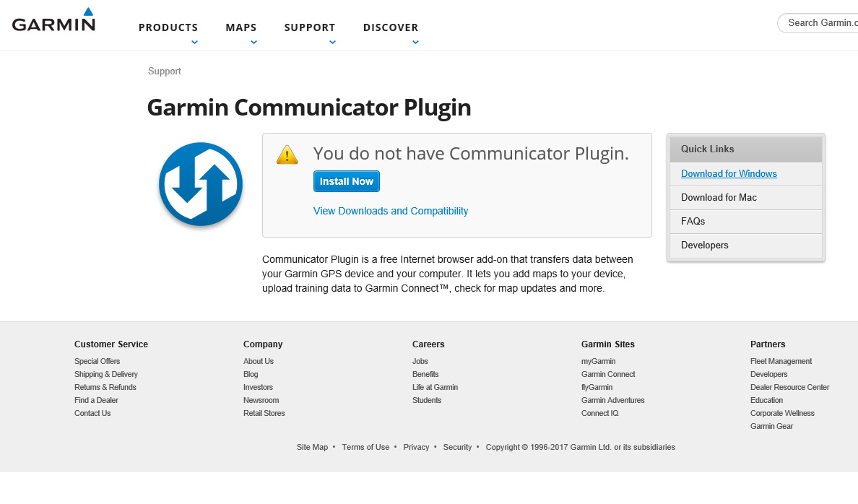Expand the chevron under Support
The height and width of the screenshot is (504, 858).
[x=332, y=42]
